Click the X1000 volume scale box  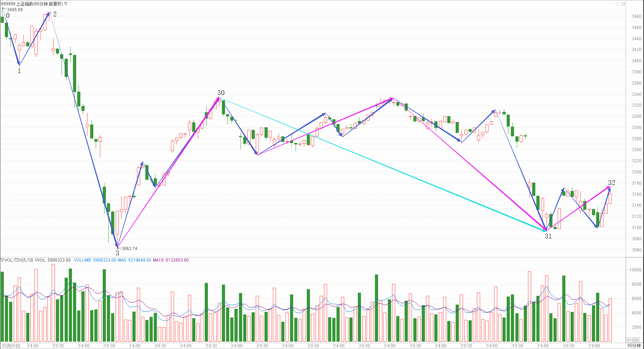tap(632, 340)
